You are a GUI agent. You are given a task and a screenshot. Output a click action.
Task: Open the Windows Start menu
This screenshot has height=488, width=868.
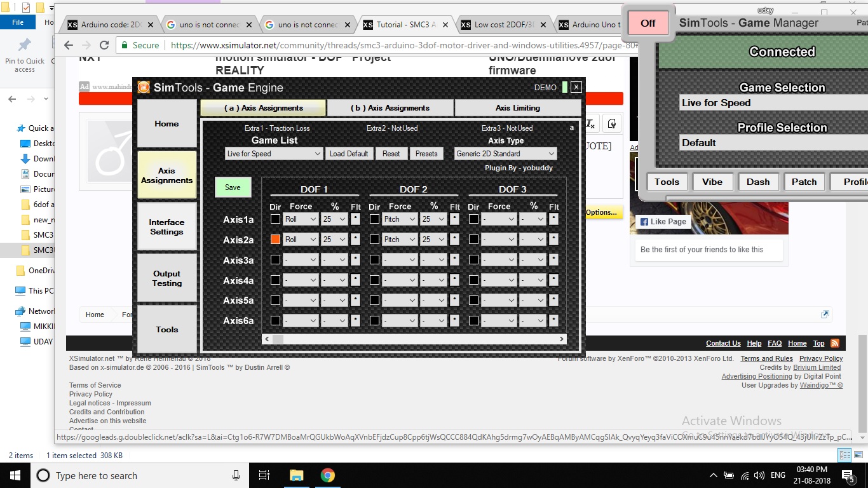[x=15, y=475]
